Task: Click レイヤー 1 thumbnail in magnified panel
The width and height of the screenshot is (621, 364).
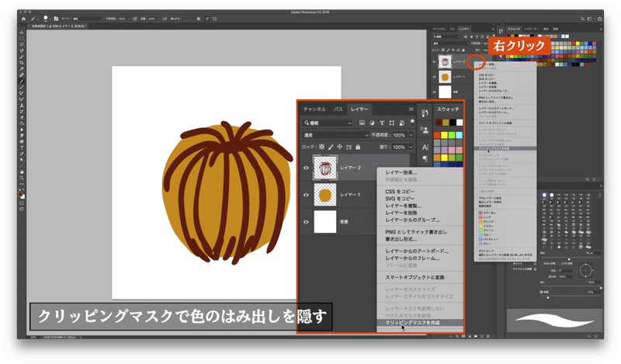Action: [x=325, y=195]
